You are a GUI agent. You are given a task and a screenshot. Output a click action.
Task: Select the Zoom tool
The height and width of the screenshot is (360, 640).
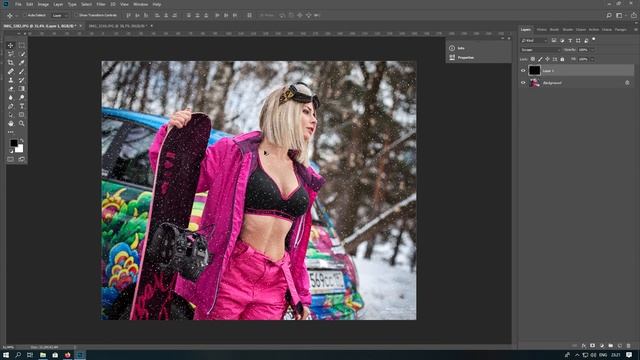point(22,123)
